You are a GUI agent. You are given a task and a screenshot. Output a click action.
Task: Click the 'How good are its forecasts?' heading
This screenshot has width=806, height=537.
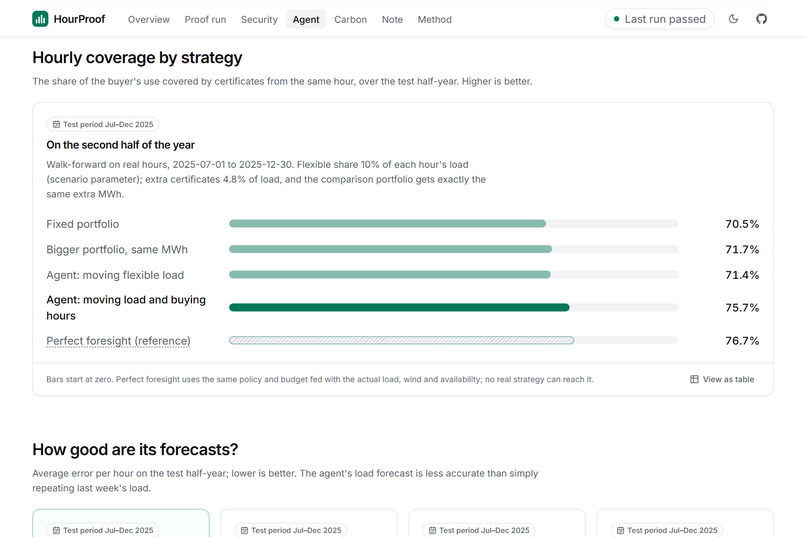pyautogui.click(x=135, y=450)
